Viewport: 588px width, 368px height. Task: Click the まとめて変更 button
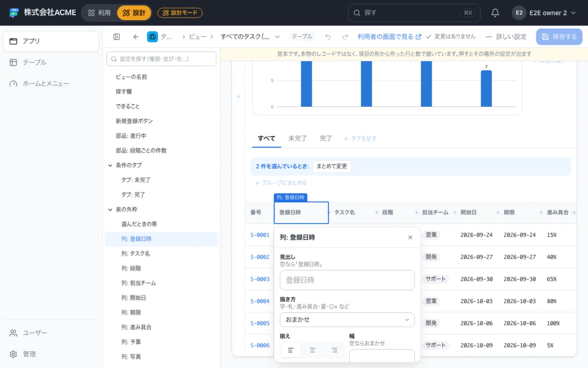click(332, 166)
